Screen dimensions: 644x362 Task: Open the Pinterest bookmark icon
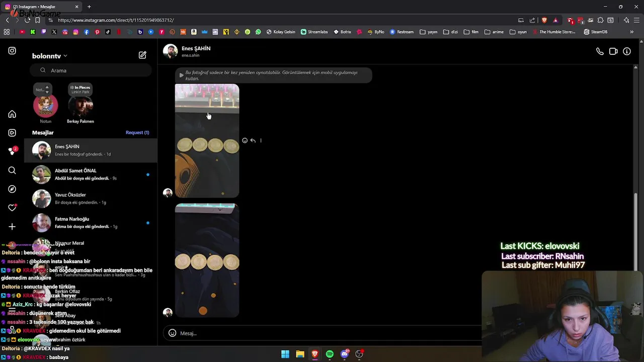pyautogui.click(x=97, y=32)
